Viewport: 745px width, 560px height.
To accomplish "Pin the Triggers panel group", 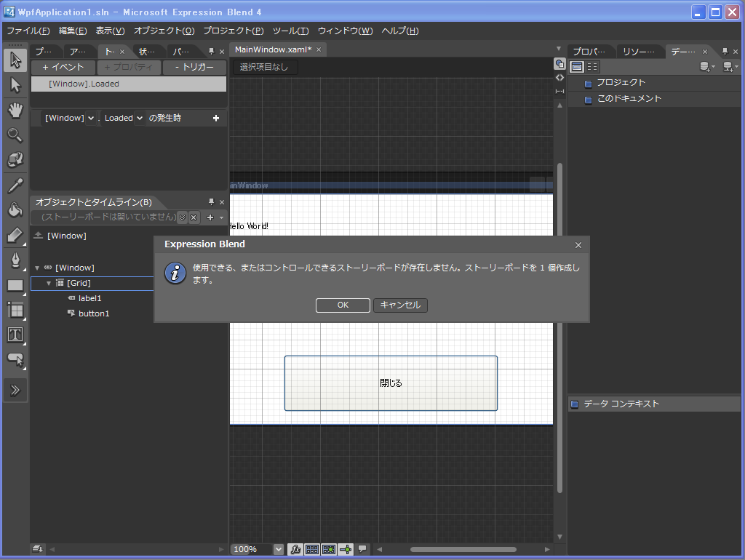I will click(212, 52).
